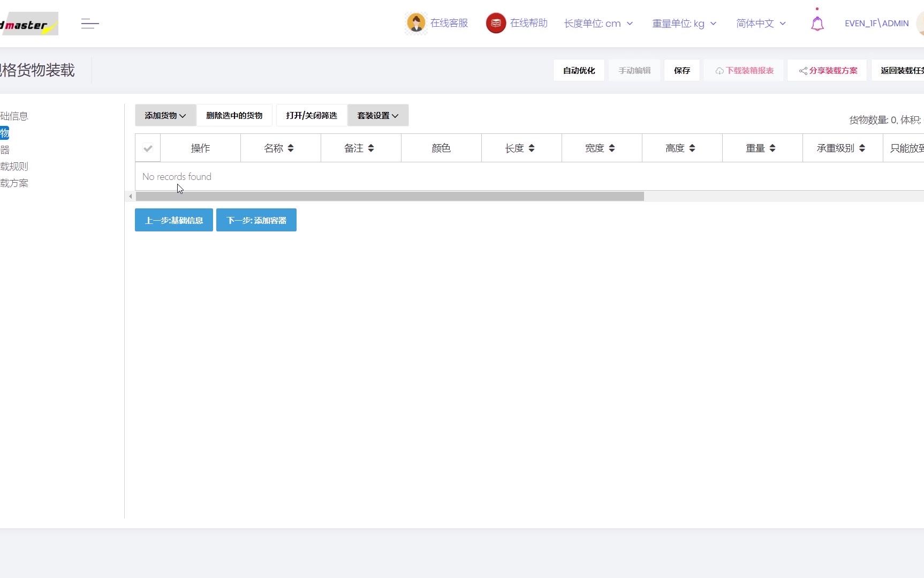Click the horizontal table scrollbar thumb

(x=390, y=197)
